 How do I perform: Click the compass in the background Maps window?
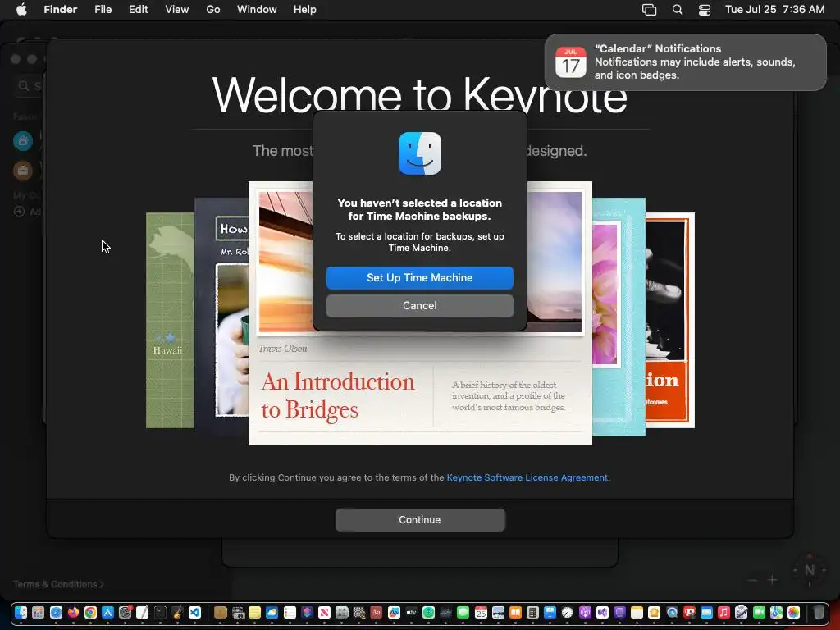(x=810, y=571)
